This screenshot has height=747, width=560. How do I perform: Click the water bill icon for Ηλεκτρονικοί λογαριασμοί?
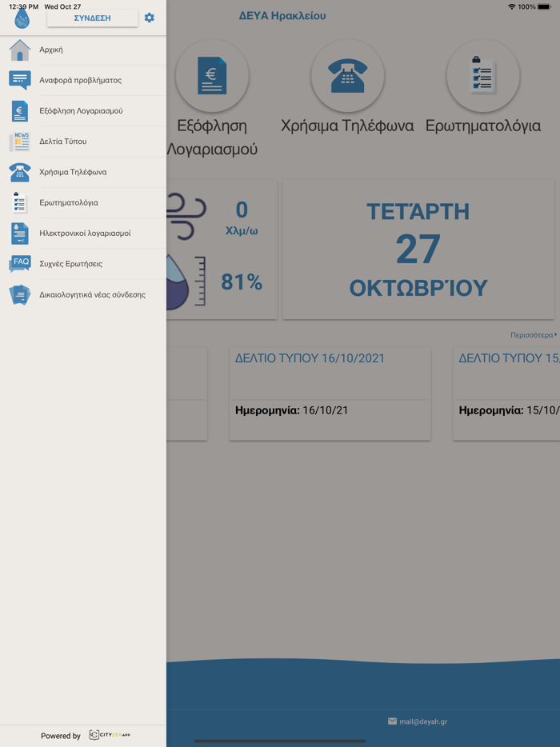tap(19, 234)
